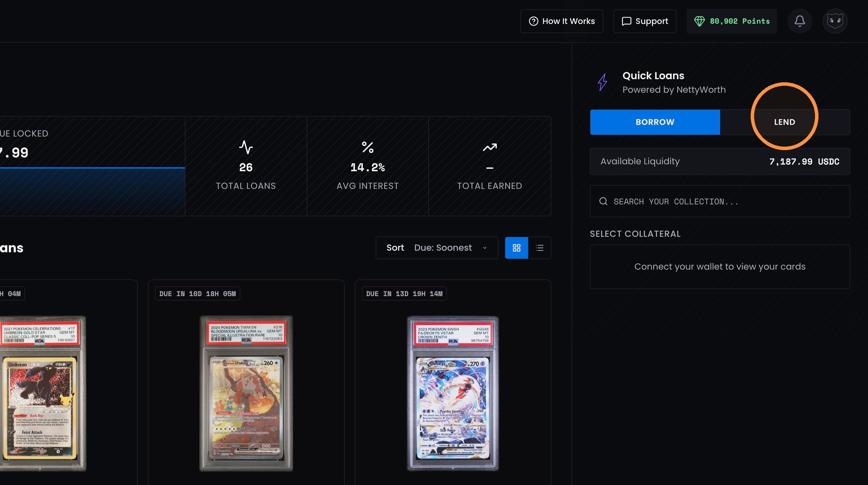
Task: Select the Borrow tab
Action: pyautogui.click(x=655, y=122)
